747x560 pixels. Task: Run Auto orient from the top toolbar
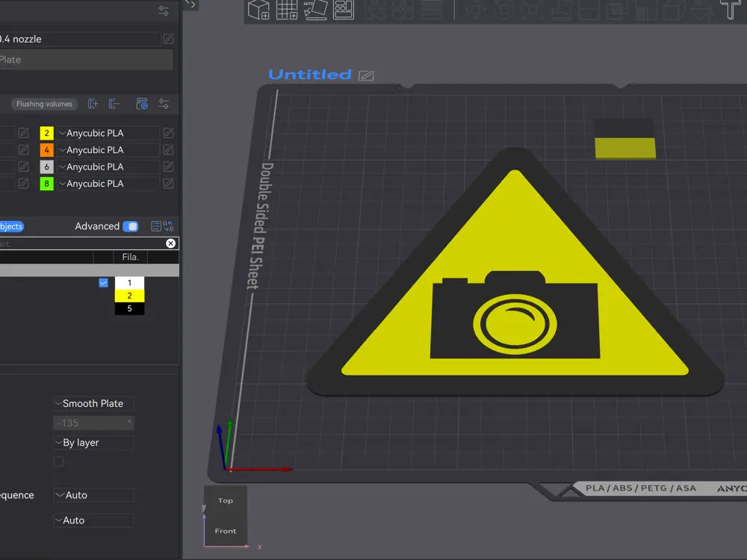point(315,10)
